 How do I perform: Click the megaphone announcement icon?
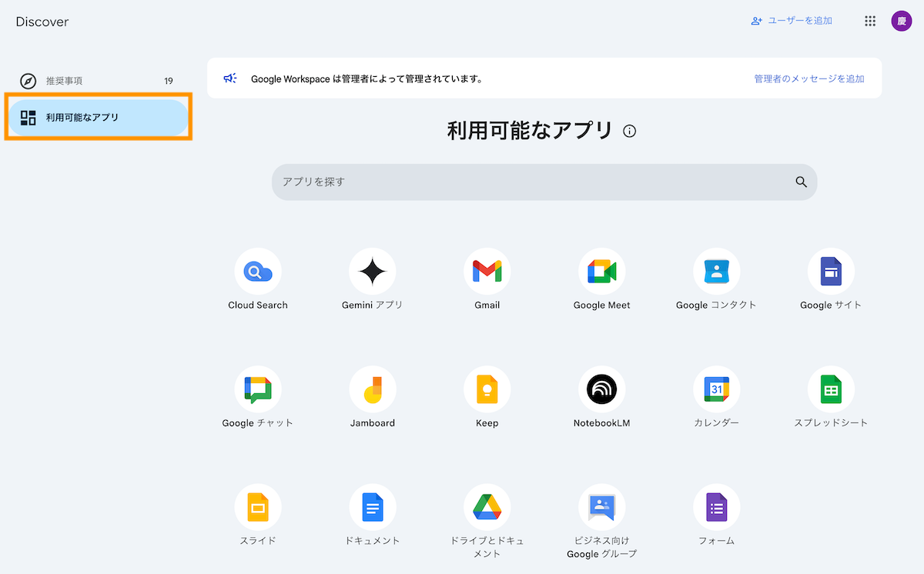pos(229,78)
